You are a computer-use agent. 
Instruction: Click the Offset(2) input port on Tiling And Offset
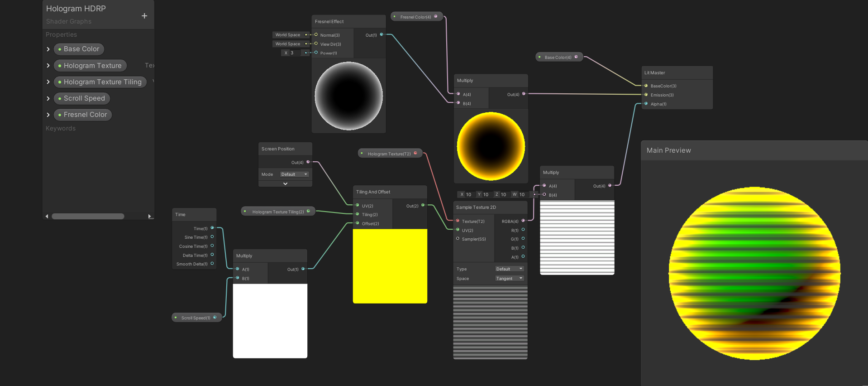point(358,223)
